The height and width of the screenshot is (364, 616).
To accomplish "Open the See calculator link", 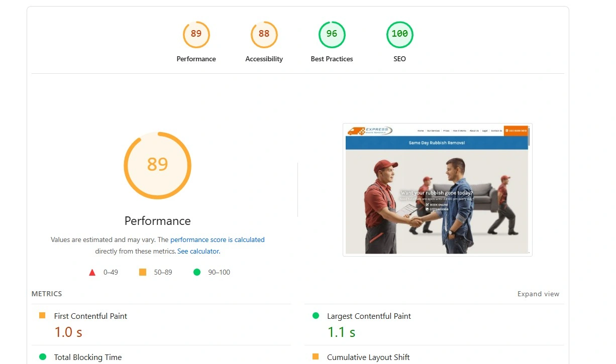I will point(198,251).
